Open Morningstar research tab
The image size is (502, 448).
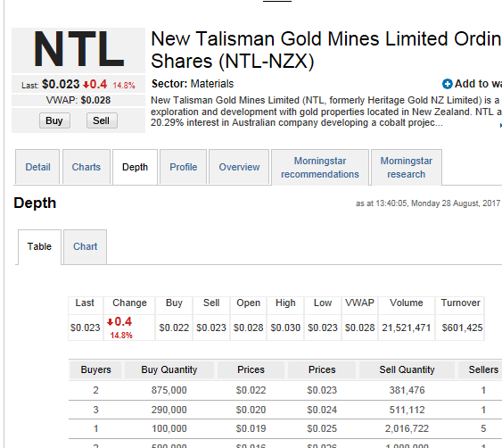(x=407, y=167)
